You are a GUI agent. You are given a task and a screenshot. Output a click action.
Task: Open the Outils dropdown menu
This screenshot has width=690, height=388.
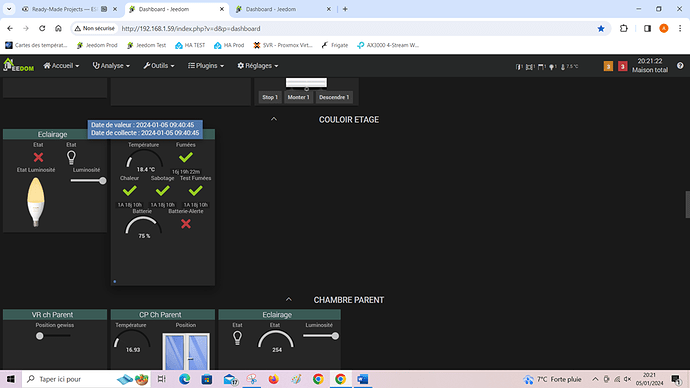click(158, 66)
